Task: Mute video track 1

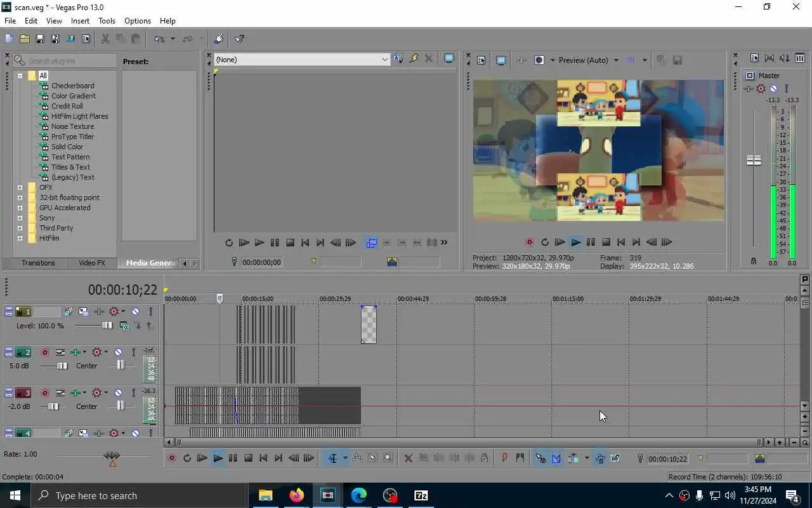Action: 135,311
